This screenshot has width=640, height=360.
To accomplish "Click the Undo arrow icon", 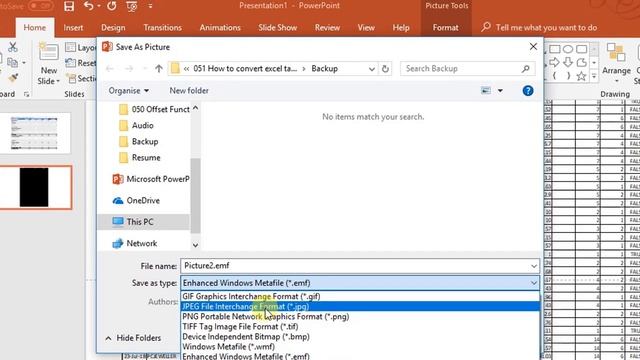I will tap(88, 6).
